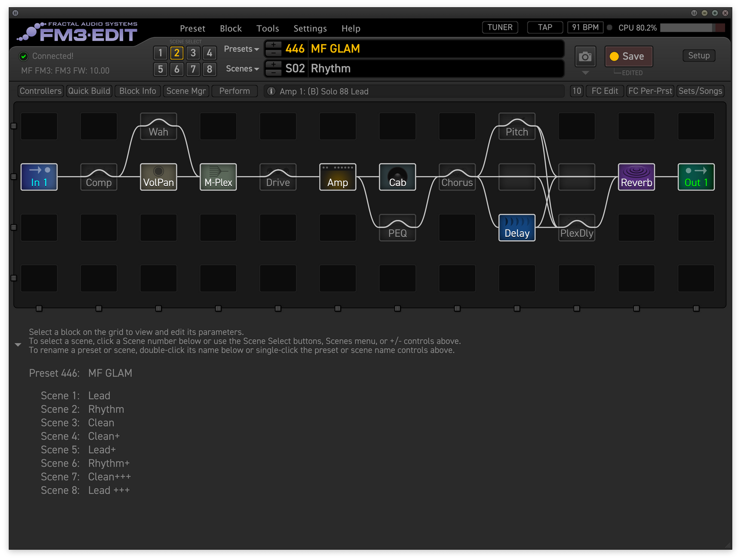Open the Block menu
Screen dimensions: 741x560
pos(231,29)
